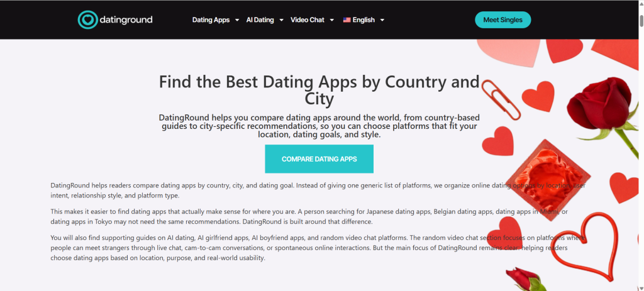Click the paragraph starting 'DatingRound helps readers compare'

(x=318, y=190)
